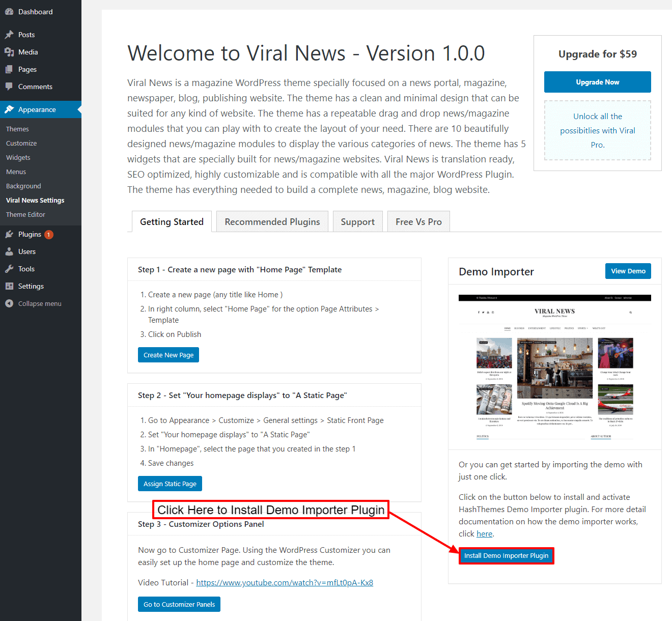Open Media via its sidebar icon

(9, 52)
